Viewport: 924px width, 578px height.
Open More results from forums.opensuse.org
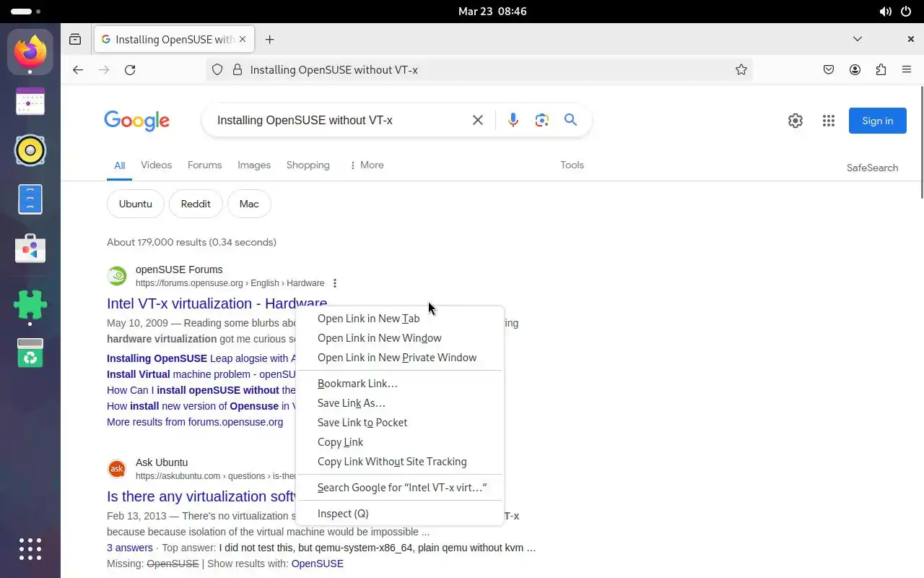coord(195,422)
